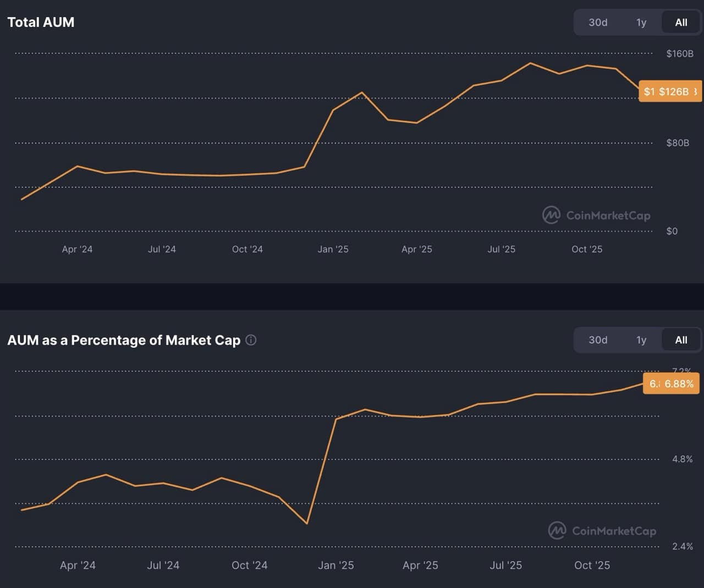
Task: Click the AUM as a Percentage of Market Cap heading
Action: pos(124,340)
